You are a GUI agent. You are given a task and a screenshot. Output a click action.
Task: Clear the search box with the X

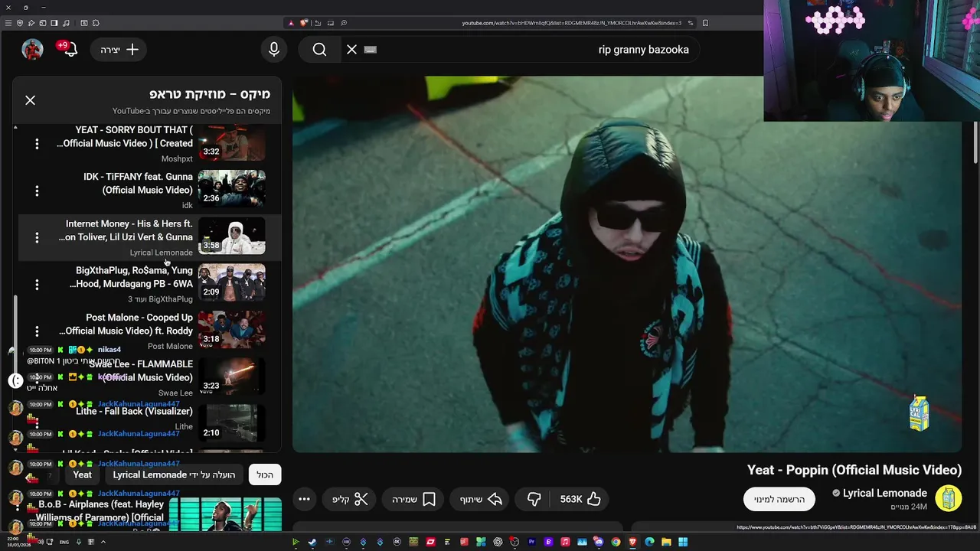pyautogui.click(x=351, y=50)
